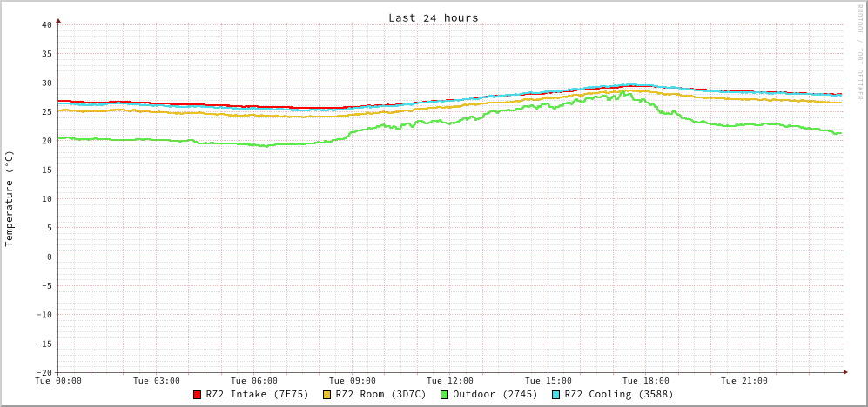
Task: Click the Tue 06:00 time axis label
Action: pos(254,381)
